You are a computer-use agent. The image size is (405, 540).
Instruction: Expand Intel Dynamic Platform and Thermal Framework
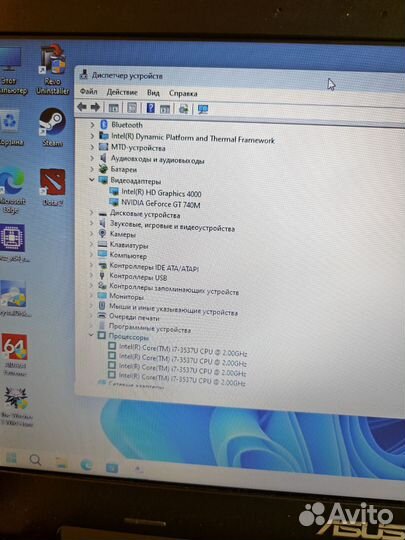coord(92,136)
